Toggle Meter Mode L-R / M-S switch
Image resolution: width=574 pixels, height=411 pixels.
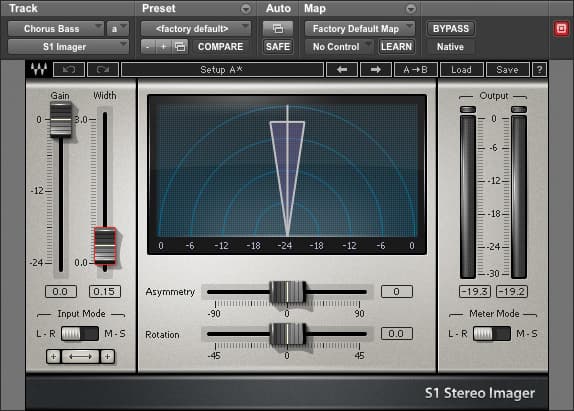492,334
